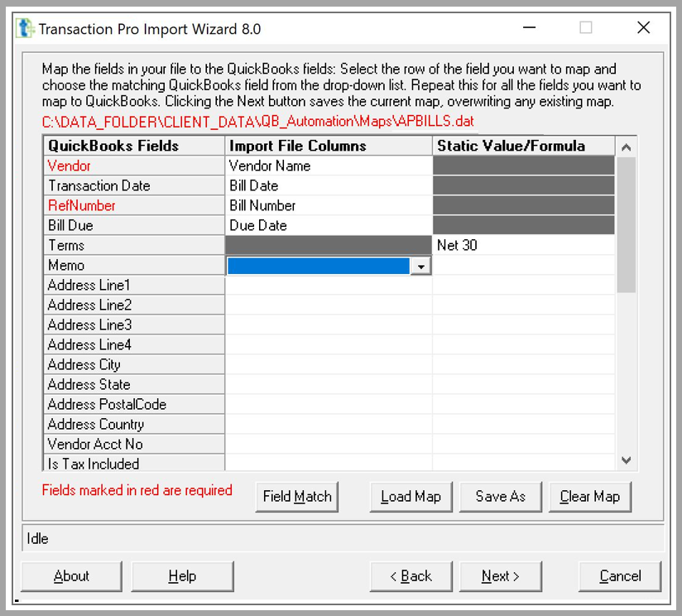The height and width of the screenshot is (616, 682).
Task: Click the Memo row static value cell
Action: tap(524, 266)
